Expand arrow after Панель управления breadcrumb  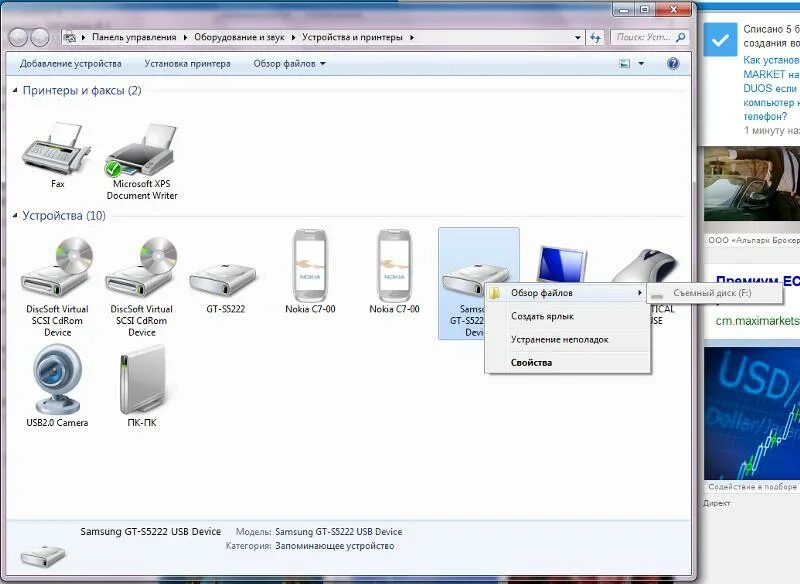click(185, 37)
